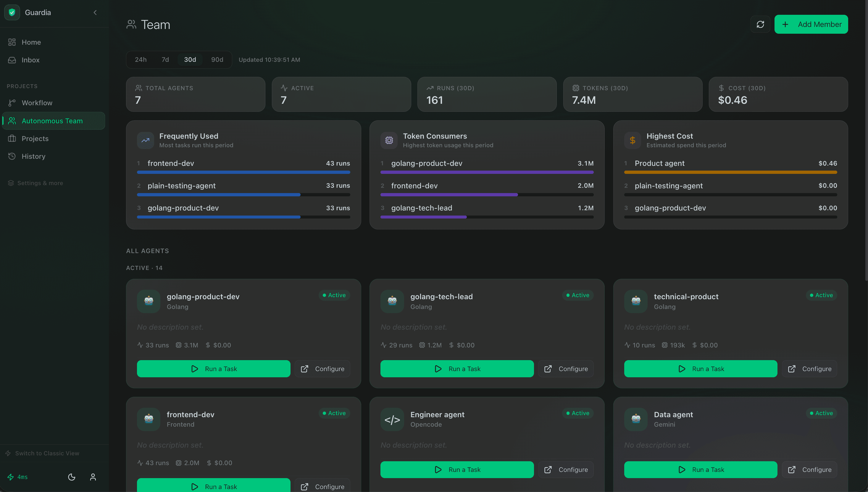Click Data agent robot avatar
This screenshot has width=868, height=492.
pos(636,419)
